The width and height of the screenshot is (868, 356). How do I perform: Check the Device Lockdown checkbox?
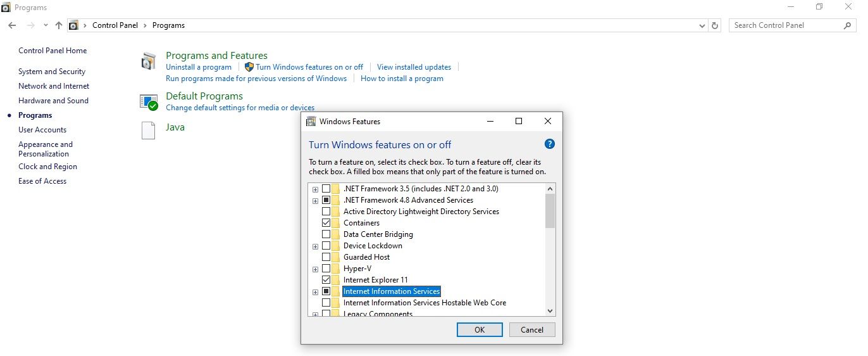tap(326, 246)
